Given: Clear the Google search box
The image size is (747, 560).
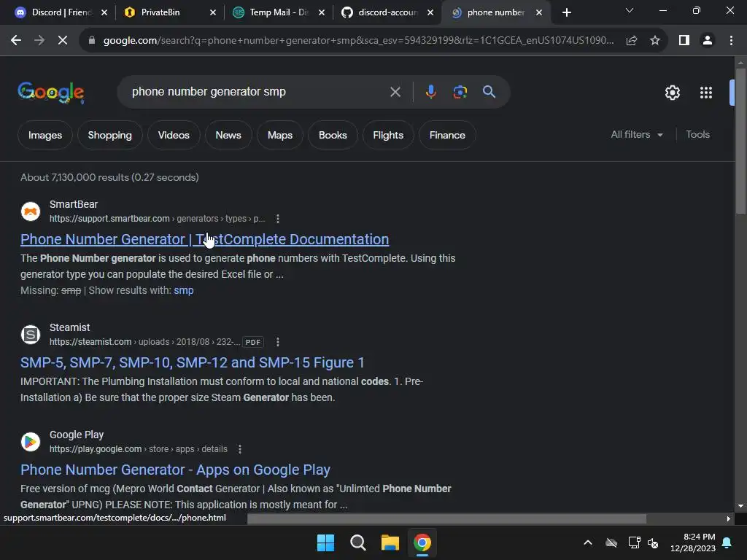Looking at the screenshot, I should [395, 92].
